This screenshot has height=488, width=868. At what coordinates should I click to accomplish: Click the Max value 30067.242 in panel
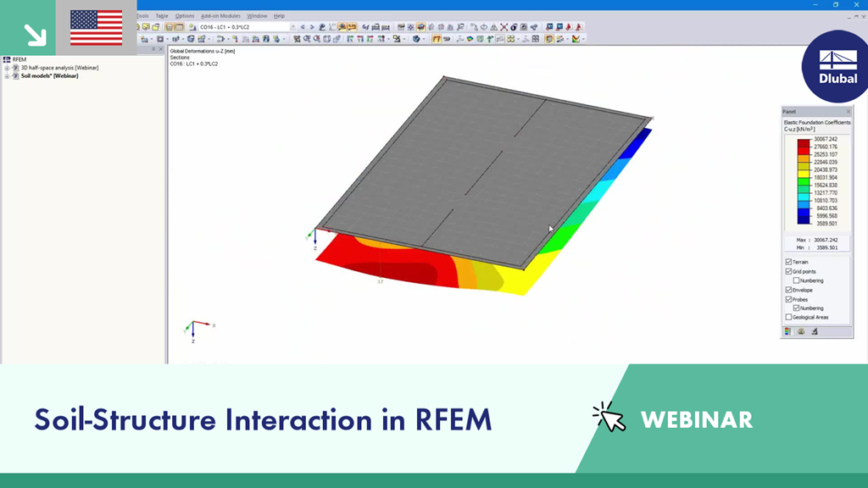click(826, 240)
